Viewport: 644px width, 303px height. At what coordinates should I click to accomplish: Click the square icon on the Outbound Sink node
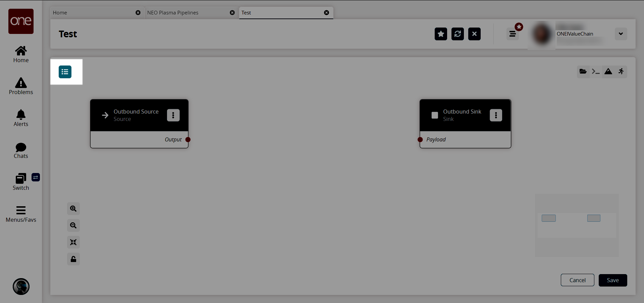tap(435, 115)
